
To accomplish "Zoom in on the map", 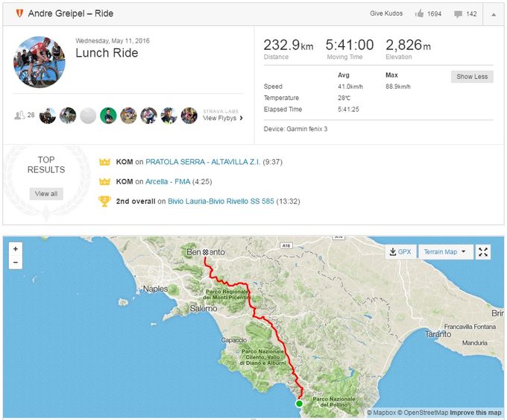I will click(16, 248).
